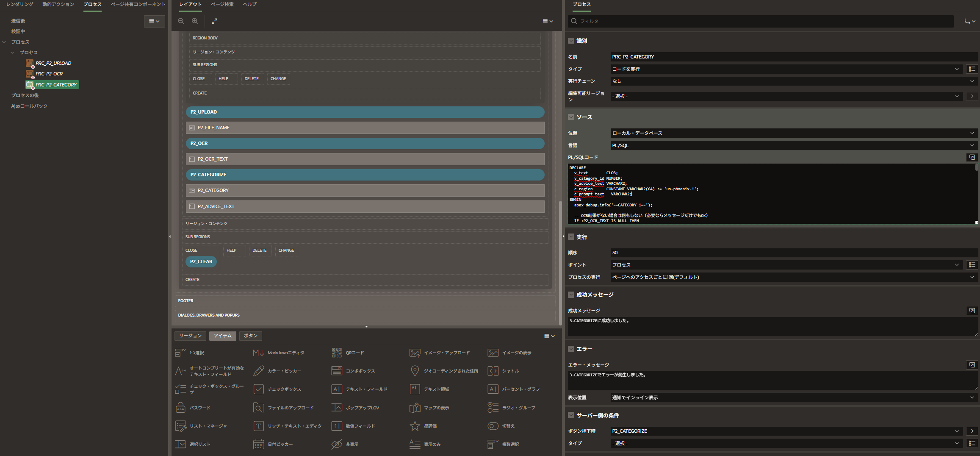Pick the 非表示 gallery item
This screenshot has width=980, height=456.
345,444
